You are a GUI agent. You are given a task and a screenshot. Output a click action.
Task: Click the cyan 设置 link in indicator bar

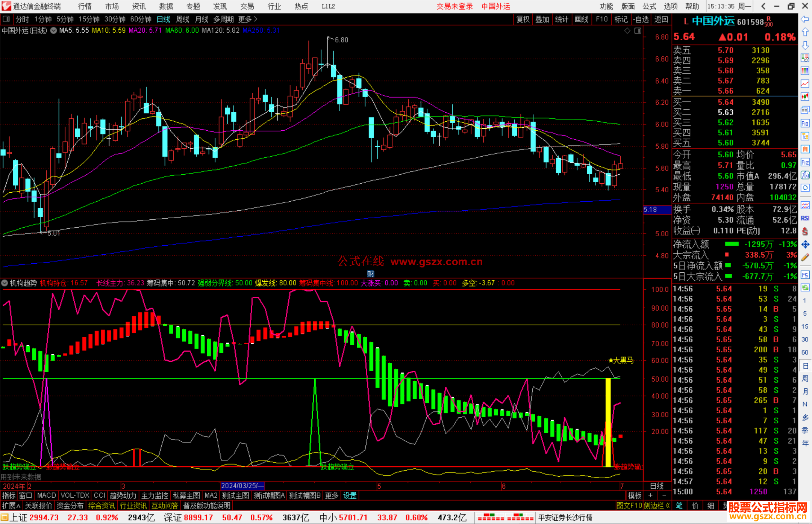click(350, 495)
